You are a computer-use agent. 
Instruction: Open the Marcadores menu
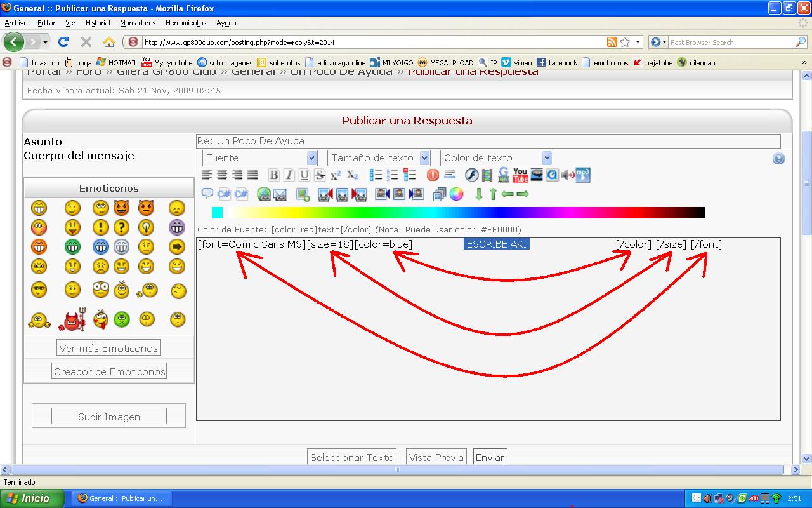point(138,23)
